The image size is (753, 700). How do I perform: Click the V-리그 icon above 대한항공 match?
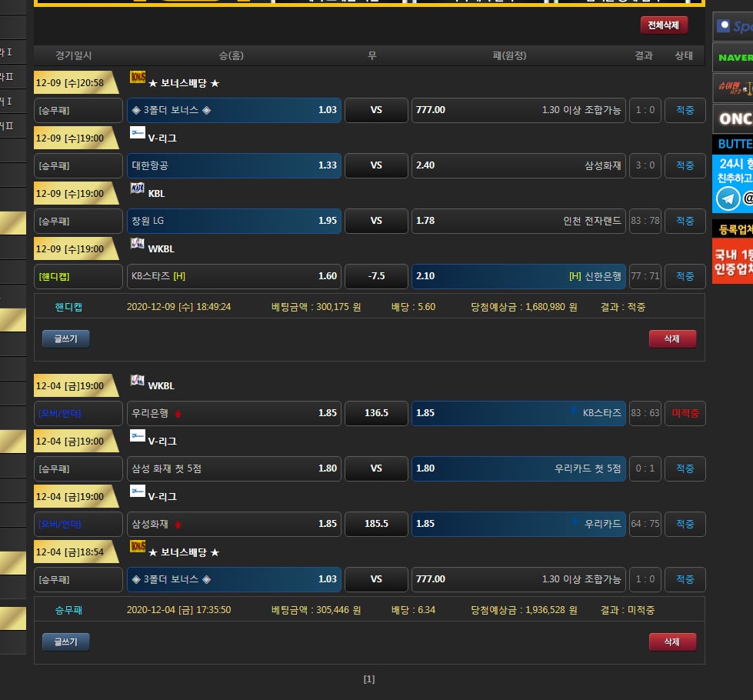(138, 133)
